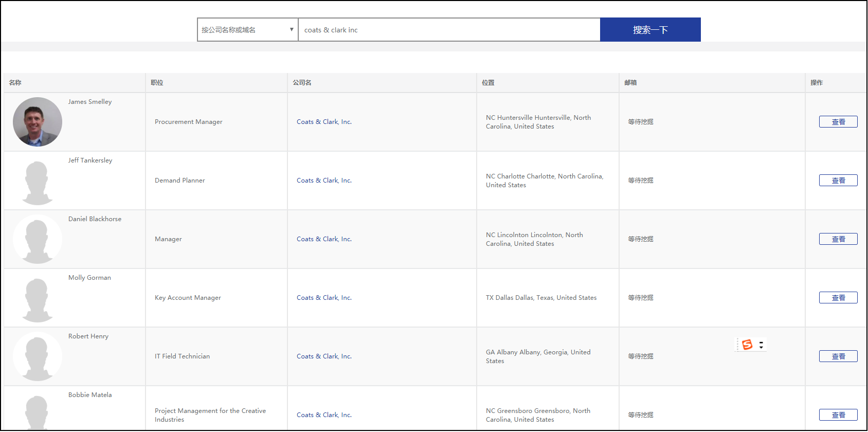The width and height of the screenshot is (868, 432).
Task: Click the IT Field Technician job title
Action: coord(182,356)
